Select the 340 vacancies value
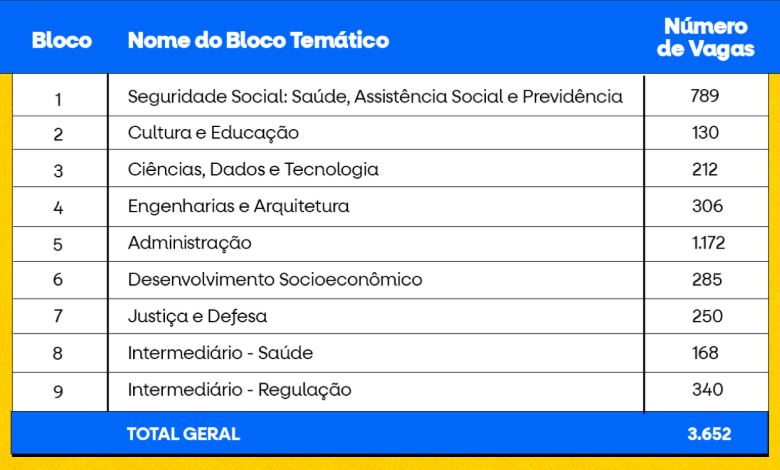Screen dimensions: 780x470 [706, 390]
